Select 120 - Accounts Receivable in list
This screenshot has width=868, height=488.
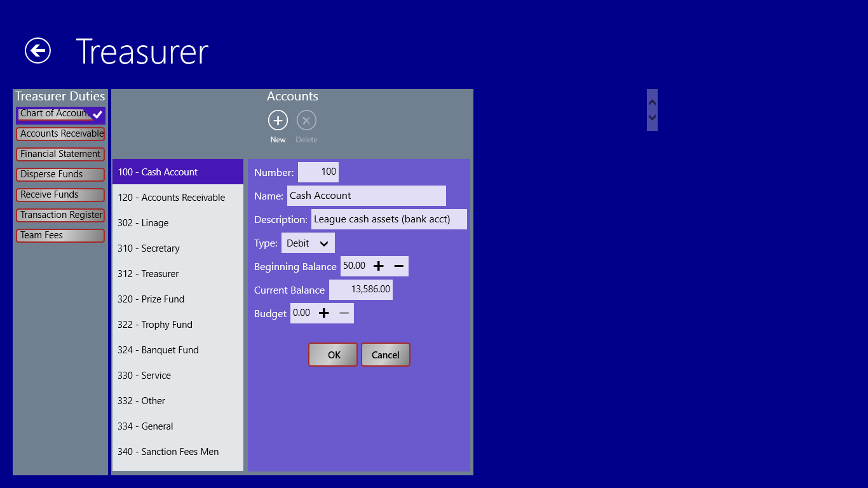[178, 198]
